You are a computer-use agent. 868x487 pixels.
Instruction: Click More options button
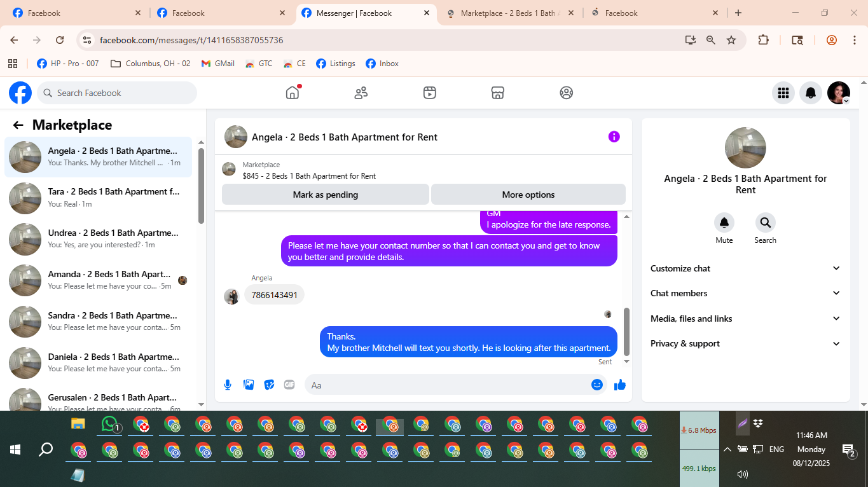tap(528, 195)
